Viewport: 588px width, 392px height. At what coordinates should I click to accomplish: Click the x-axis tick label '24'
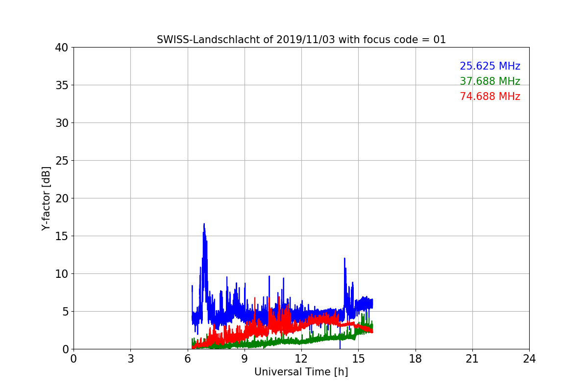click(x=529, y=359)
